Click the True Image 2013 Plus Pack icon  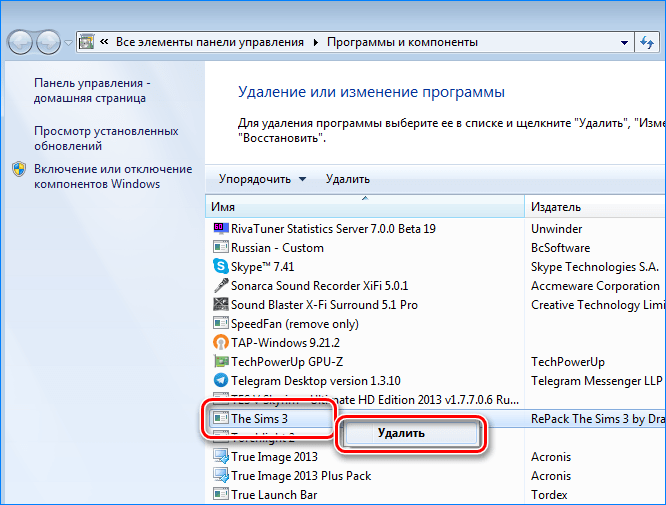(221, 476)
